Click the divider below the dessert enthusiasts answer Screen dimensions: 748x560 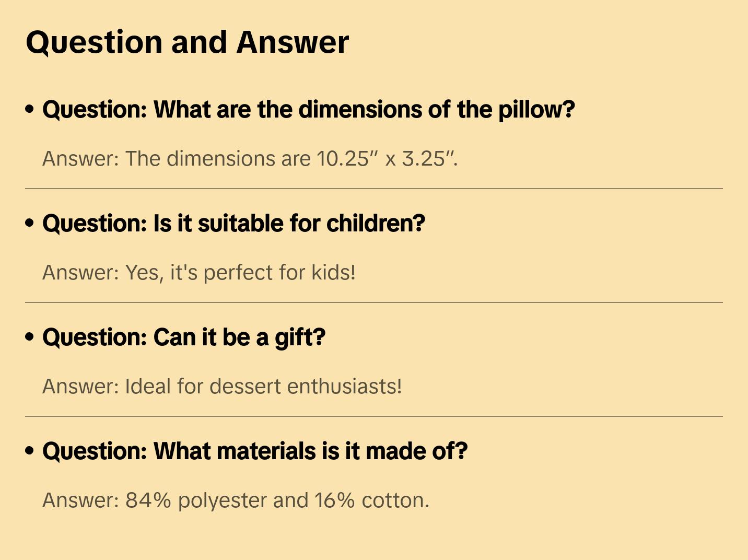[x=374, y=416]
